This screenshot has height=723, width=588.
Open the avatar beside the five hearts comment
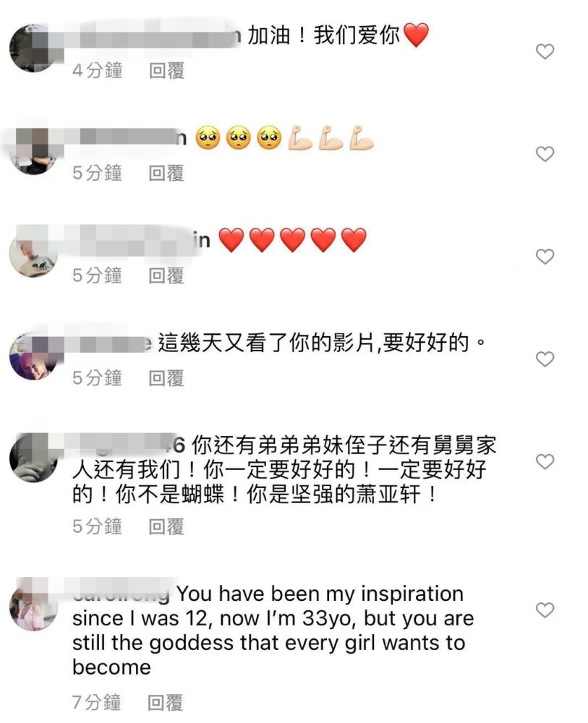[34, 252]
